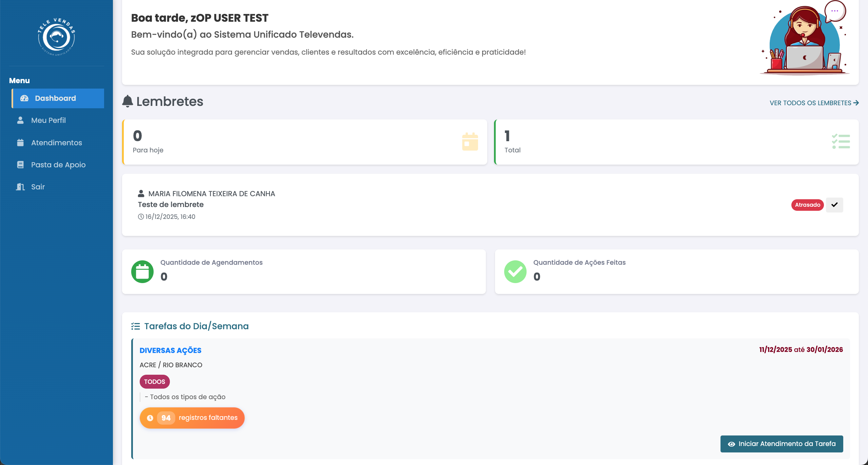Screen dimensions: 868x465
Task: Open the Pasta de Apoio menu item
Action: pos(58,165)
